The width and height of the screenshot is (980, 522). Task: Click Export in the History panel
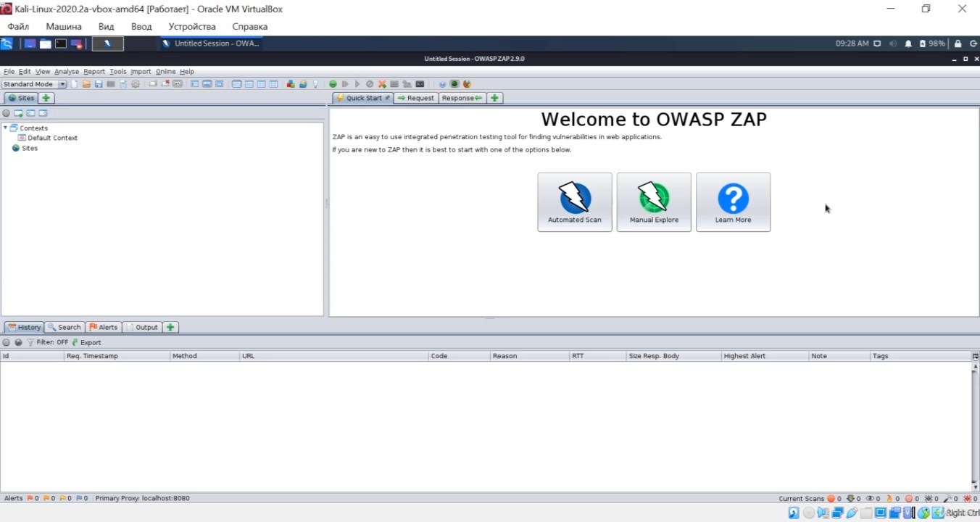click(86, 342)
